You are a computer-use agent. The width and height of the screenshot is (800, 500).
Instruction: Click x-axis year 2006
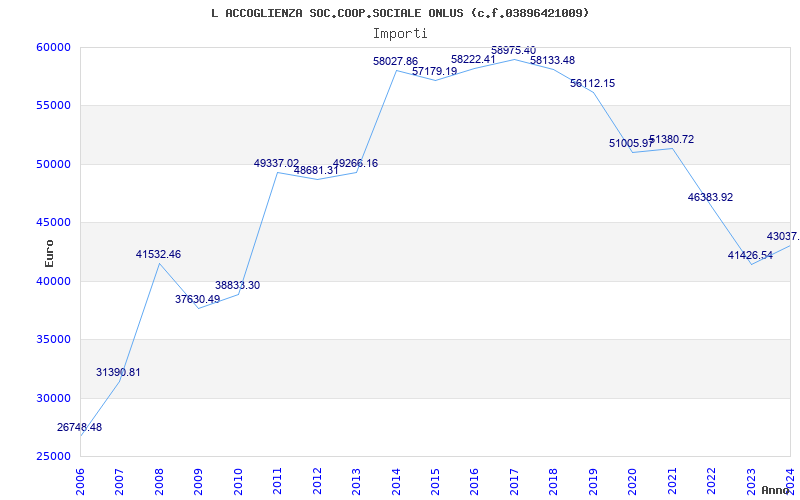pyautogui.click(x=80, y=482)
